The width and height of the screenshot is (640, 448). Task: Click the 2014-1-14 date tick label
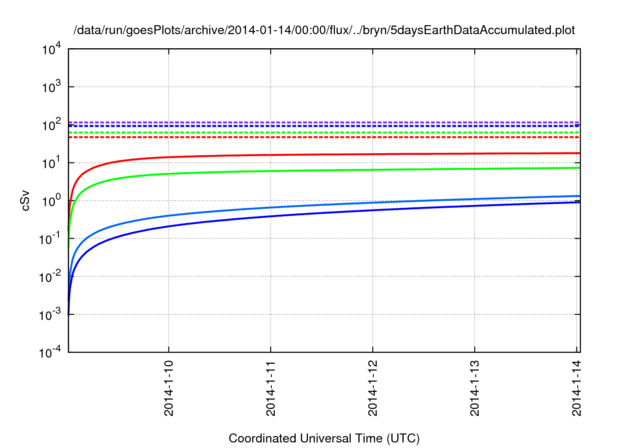point(576,388)
